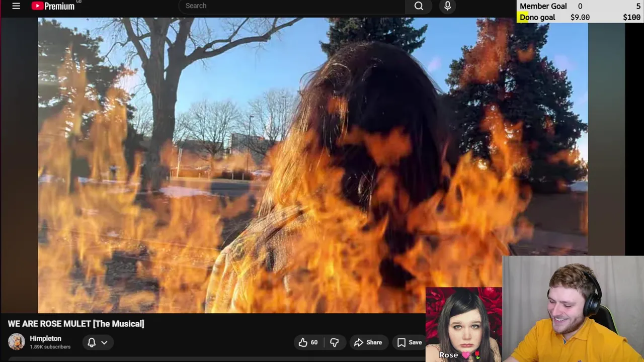644x362 pixels.
Task: Save video to a playlist
Action: (x=409, y=342)
